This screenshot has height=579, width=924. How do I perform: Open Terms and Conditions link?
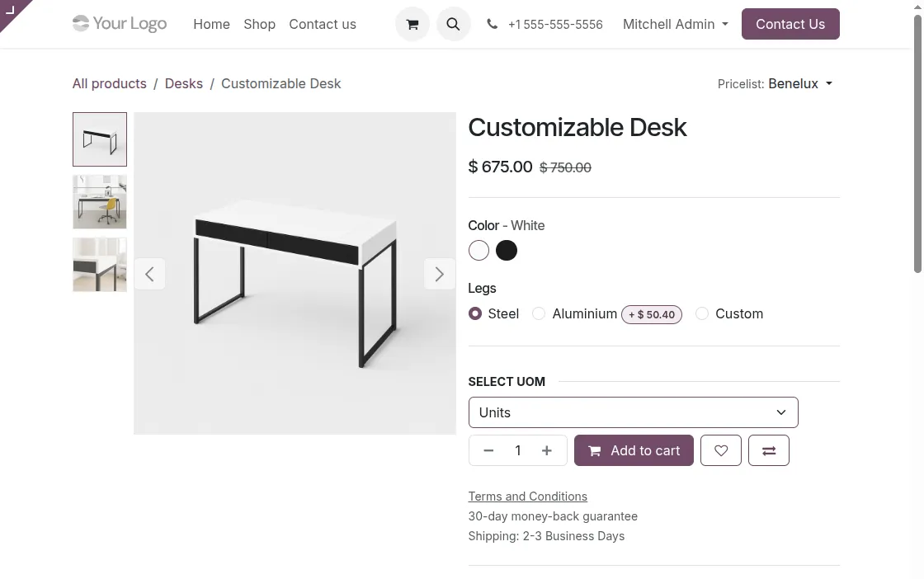(x=527, y=496)
